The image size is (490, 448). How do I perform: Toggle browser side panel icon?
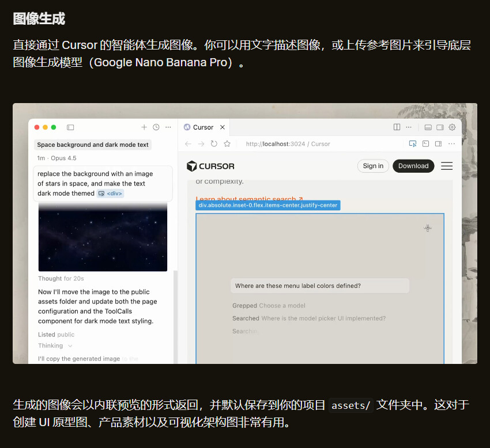[x=439, y=143]
